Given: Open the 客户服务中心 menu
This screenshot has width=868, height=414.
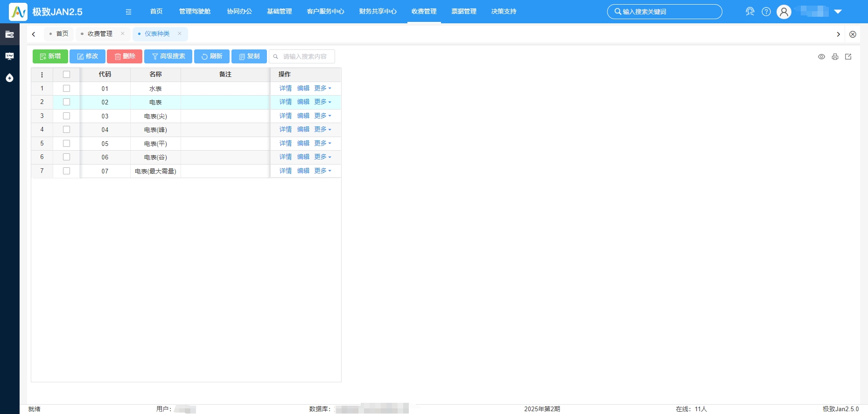Looking at the screenshot, I should (x=325, y=12).
